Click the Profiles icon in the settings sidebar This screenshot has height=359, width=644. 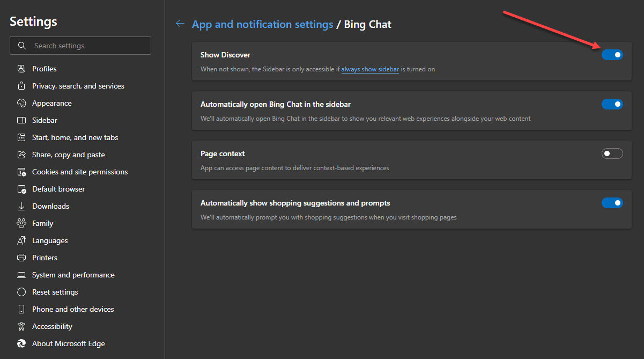pyautogui.click(x=21, y=69)
